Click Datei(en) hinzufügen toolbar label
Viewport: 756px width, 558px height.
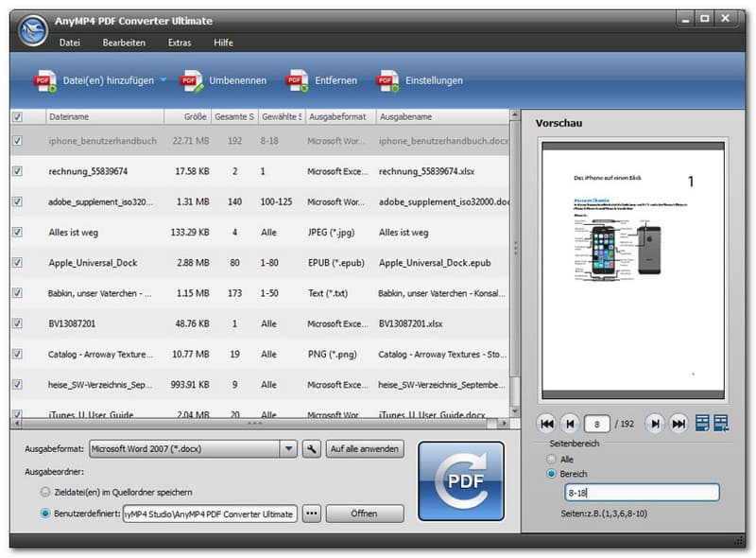point(109,80)
